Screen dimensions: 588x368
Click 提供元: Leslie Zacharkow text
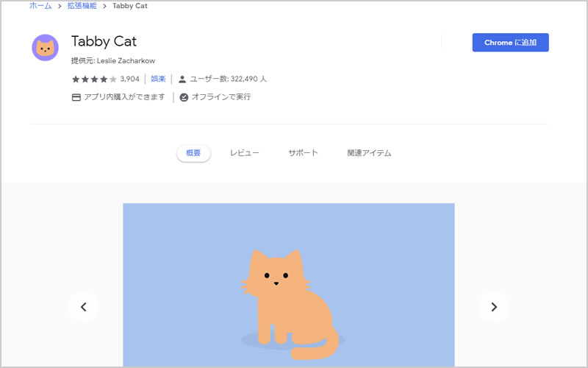click(113, 61)
